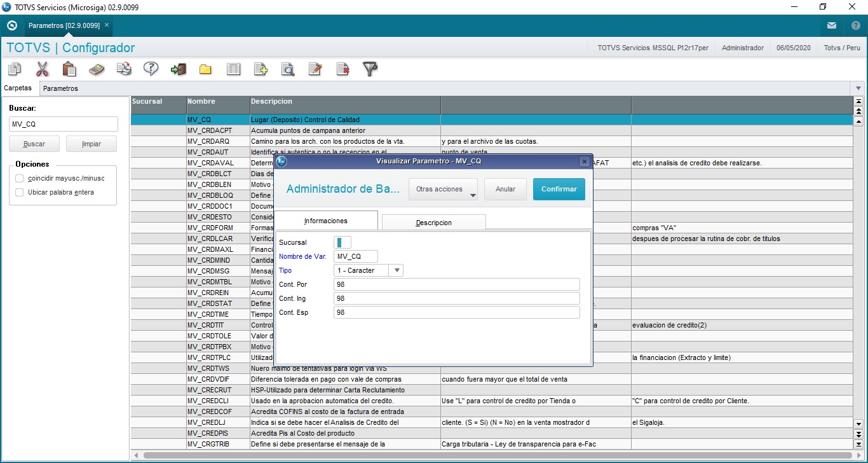Confirm the dialog with Confirmar

pos(559,189)
